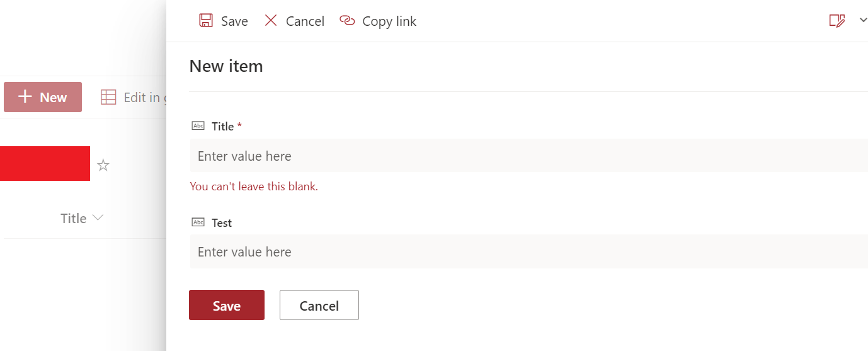The width and height of the screenshot is (868, 351).
Task: Expand the chevron next to edit form icon
Action: click(x=863, y=20)
